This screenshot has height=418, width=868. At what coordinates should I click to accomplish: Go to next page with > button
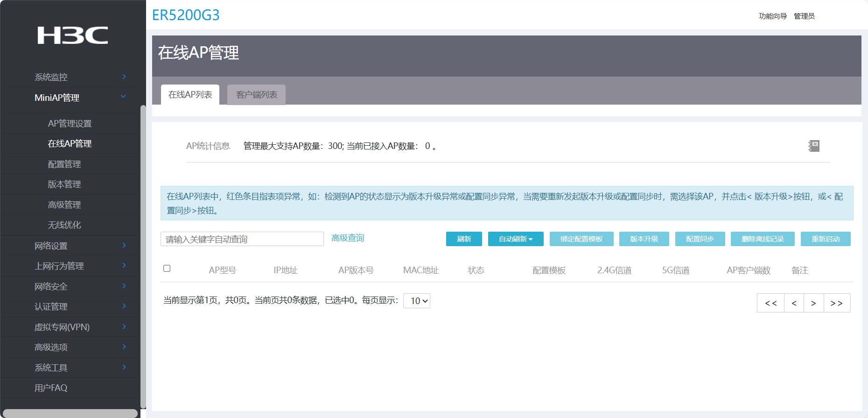point(813,303)
